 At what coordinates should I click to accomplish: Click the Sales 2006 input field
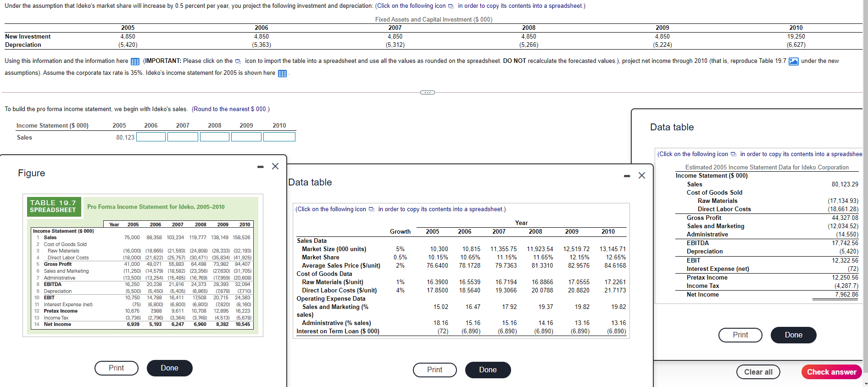pos(151,137)
